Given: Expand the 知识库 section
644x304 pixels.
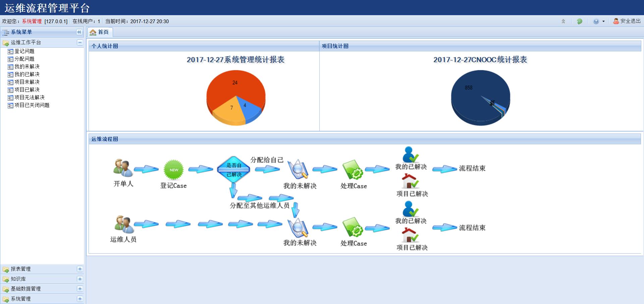Looking at the screenshot, I should point(80,279).
